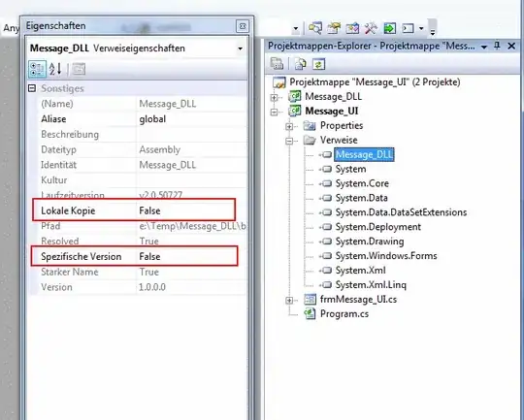
Task: Select the System.Core reference
Action: pyautogui.click(x=362, y=183)
